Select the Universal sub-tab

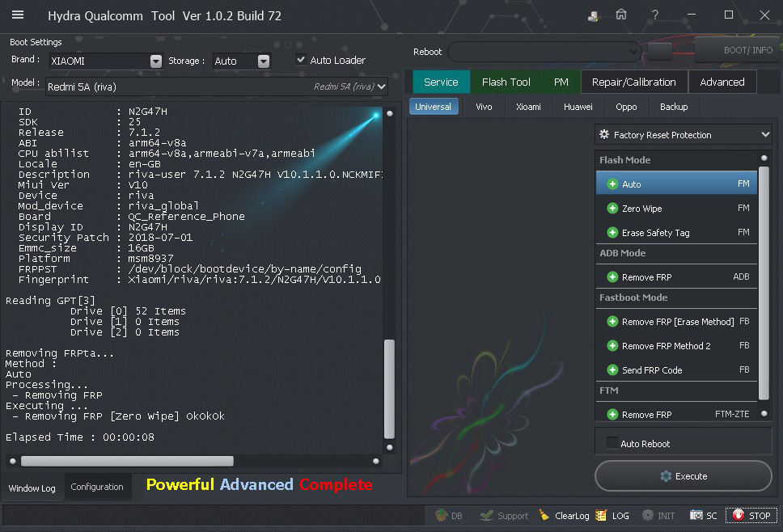click(x=433, y=107)
